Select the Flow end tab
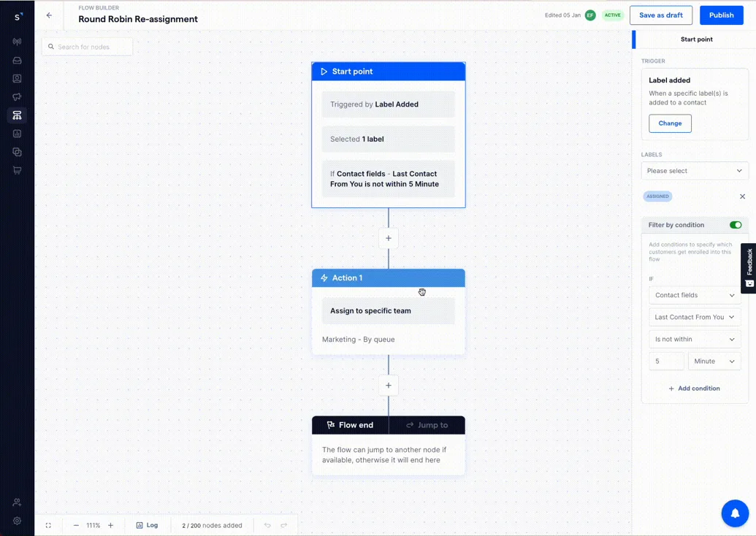 [x=351, y=425]
